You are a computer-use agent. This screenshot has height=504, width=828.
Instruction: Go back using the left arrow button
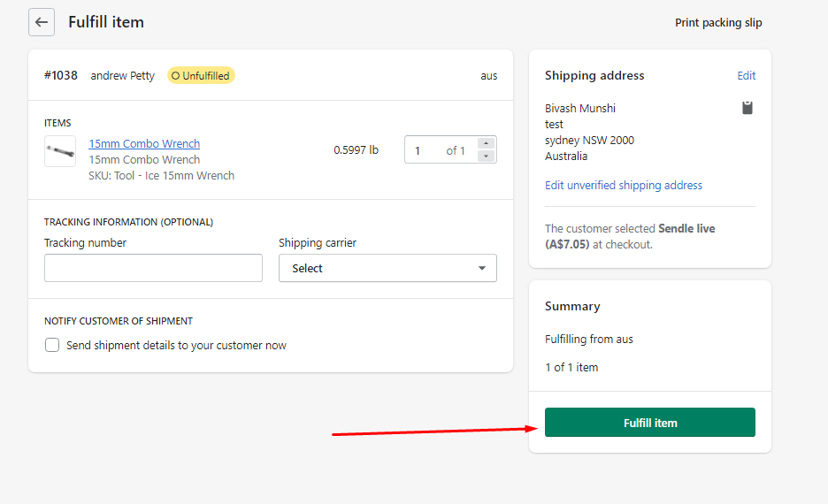(42, 22)
